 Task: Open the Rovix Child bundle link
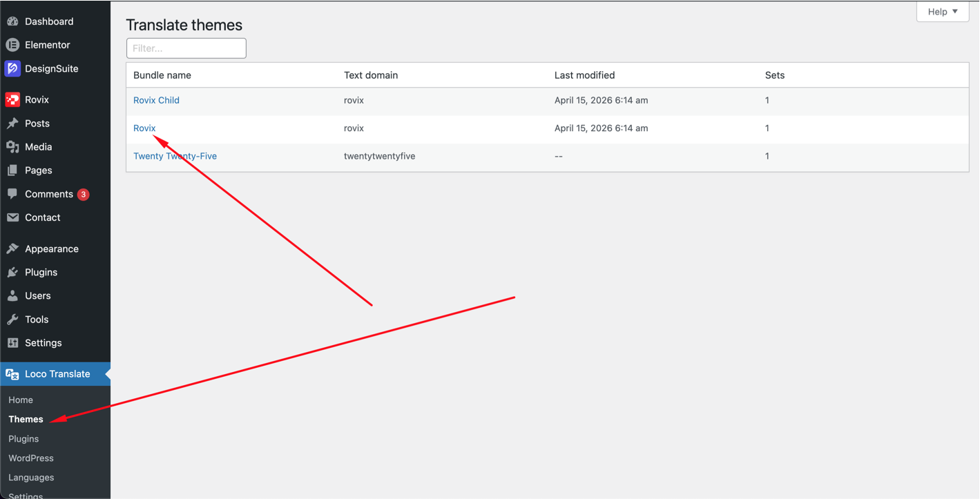[156, 100]
